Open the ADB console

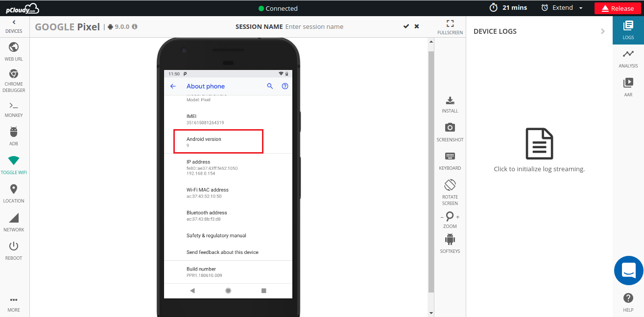(x=14, y=136)
